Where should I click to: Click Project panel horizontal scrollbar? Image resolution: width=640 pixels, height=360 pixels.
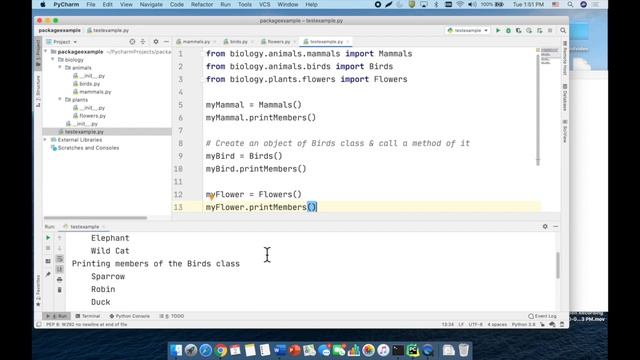point(96,218)
